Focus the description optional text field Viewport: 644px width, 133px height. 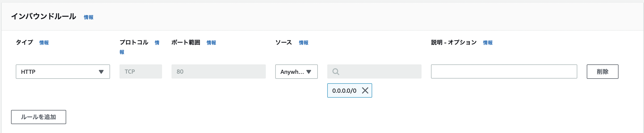point(504,71)
